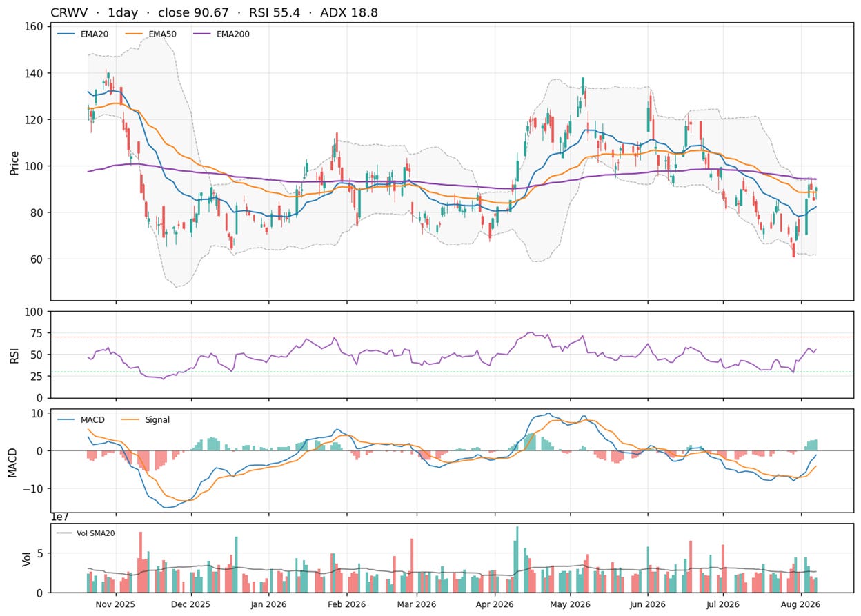Click the blue line sample beside EMA20
Screen dimensions: 861x616
(66, 33)
